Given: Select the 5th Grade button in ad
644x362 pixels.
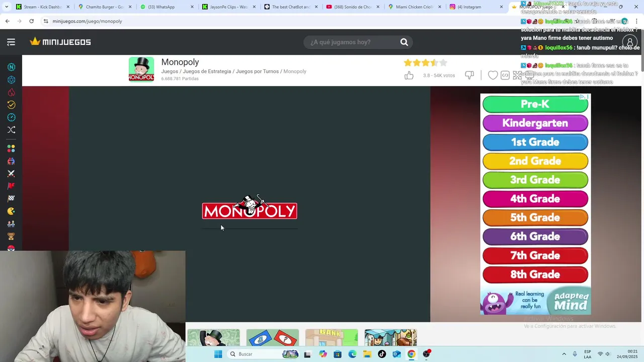Looking at the screenshot, I should [x=535, y=218].
